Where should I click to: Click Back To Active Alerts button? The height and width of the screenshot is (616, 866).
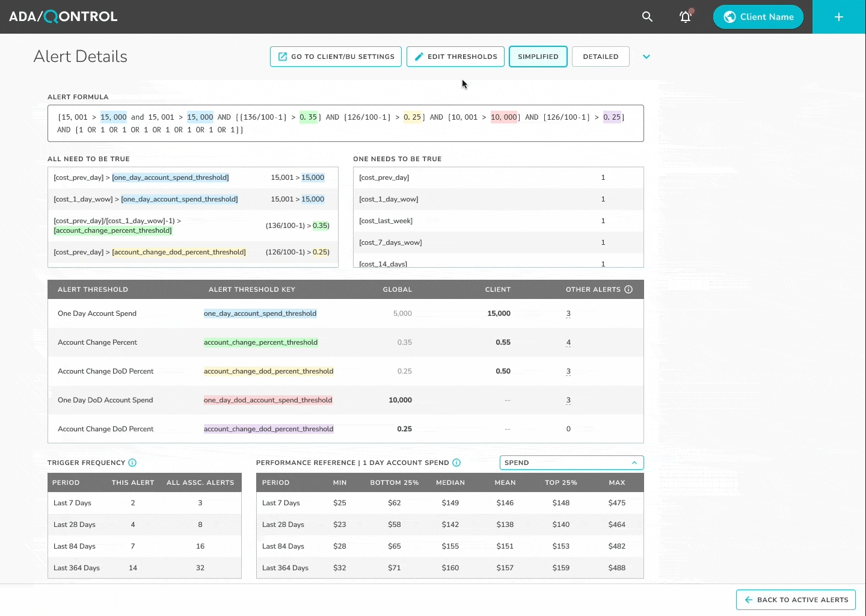point(796,600)
